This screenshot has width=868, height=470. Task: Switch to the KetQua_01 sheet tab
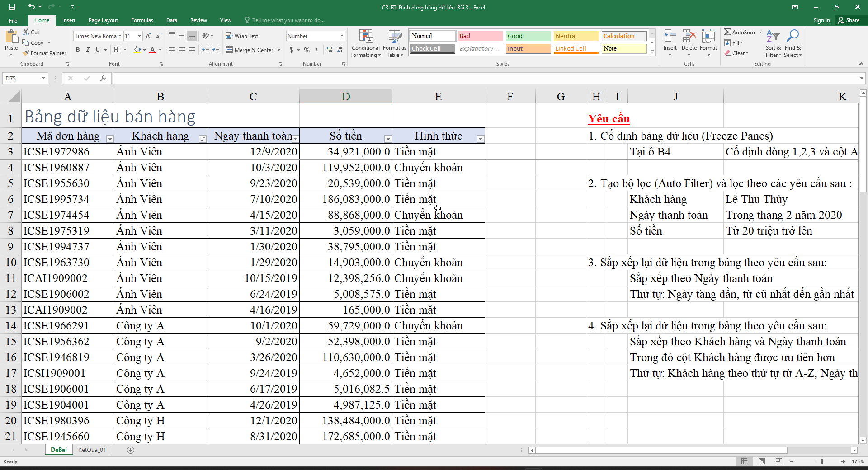[92, 450]
